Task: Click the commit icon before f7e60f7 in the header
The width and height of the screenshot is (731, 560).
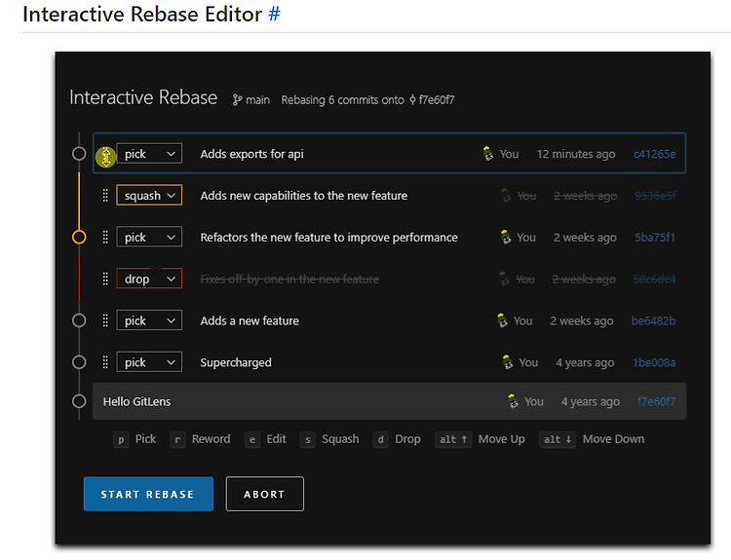Action: click(412, 100)
